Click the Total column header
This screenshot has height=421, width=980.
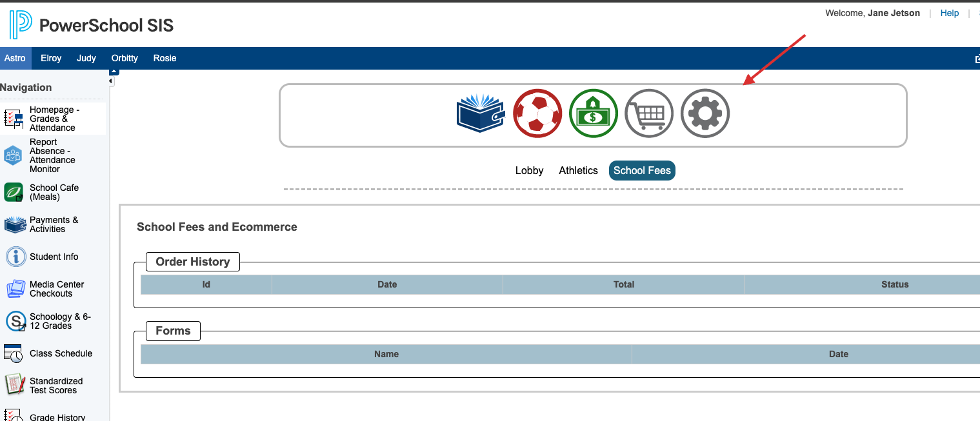(624, 284)
